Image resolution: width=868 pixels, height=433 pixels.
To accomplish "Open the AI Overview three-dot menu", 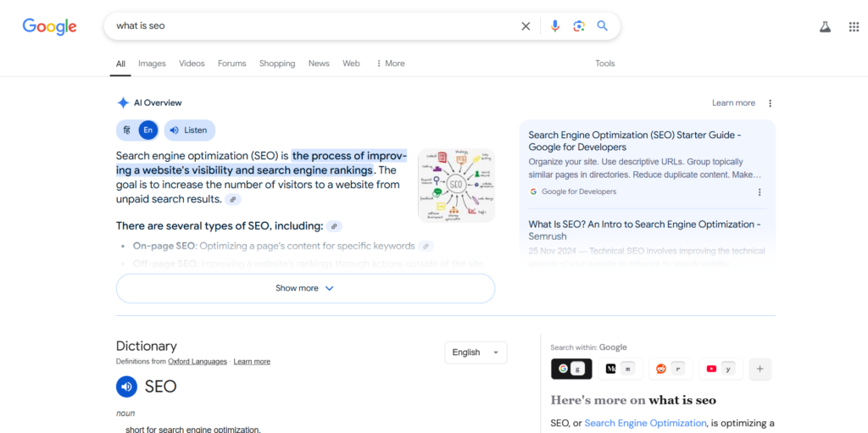I will coord(770,103).
